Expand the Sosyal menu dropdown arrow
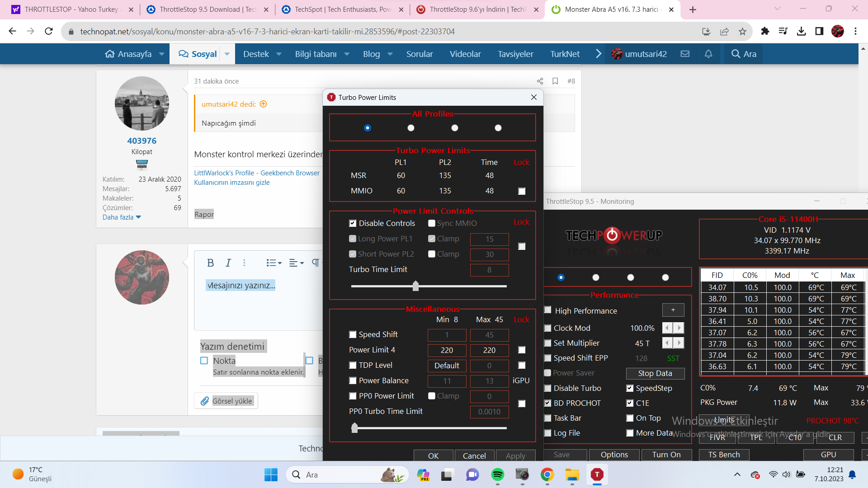868x488 pixels. click(x=227, y=54)
